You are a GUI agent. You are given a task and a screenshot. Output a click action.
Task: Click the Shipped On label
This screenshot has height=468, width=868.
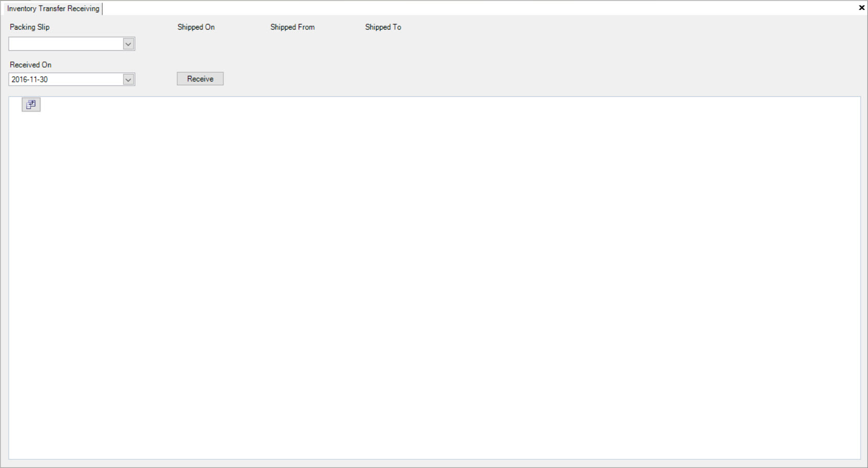pos(196,27)
